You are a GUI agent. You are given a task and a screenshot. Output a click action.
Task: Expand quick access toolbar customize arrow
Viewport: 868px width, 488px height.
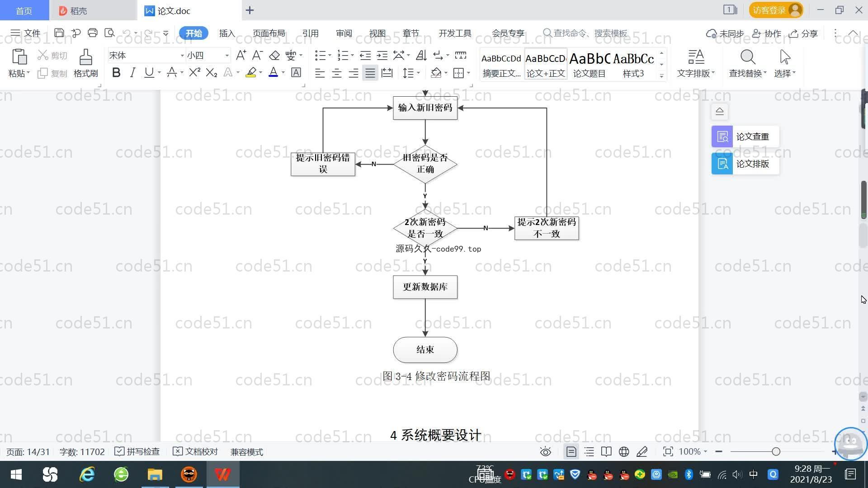click(x=165, y=33)
